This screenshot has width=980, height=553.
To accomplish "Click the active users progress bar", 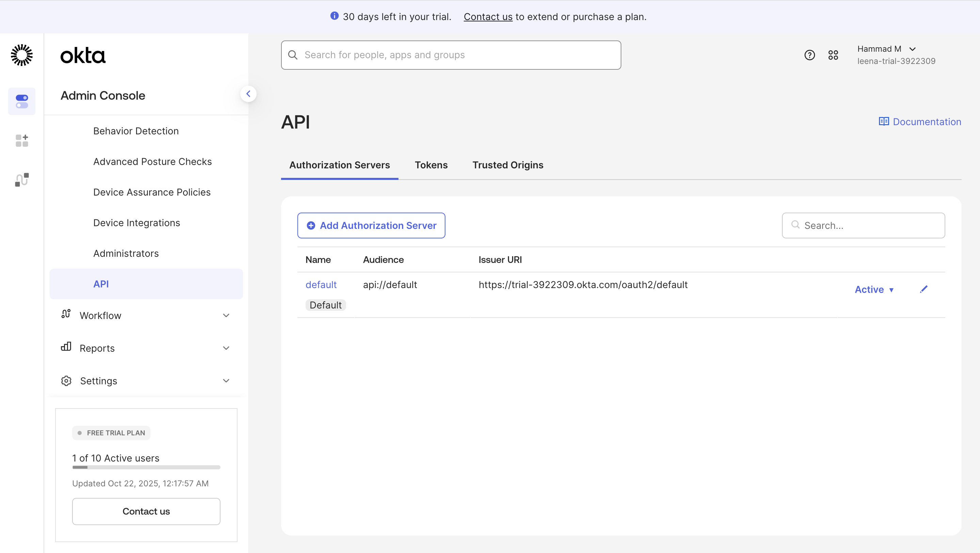I will (x=146, y=467).
